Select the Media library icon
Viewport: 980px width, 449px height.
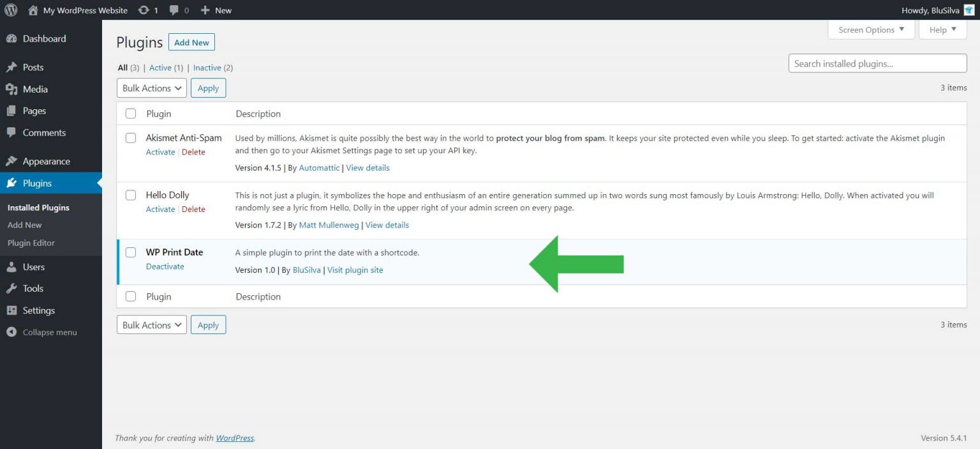[x=13, y=89]
